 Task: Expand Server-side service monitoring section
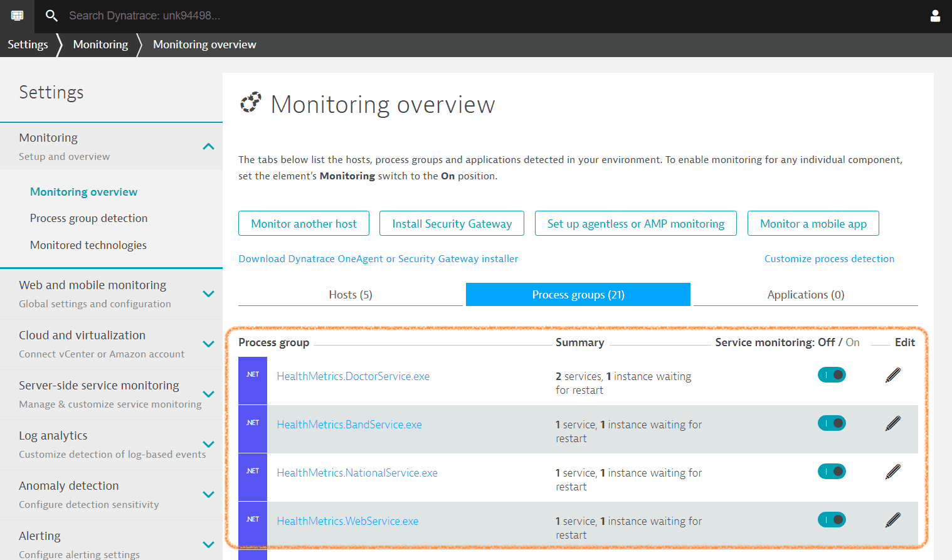(209, 394)
